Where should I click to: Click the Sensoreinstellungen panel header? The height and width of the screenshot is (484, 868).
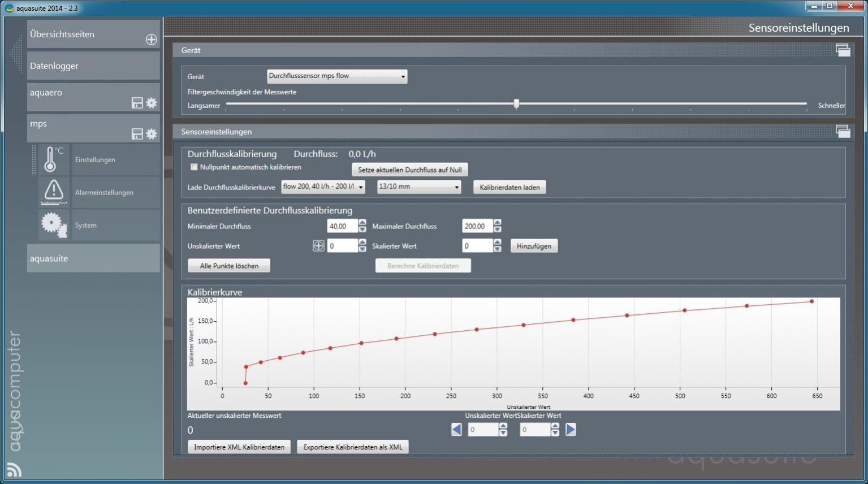click(513, 132)
